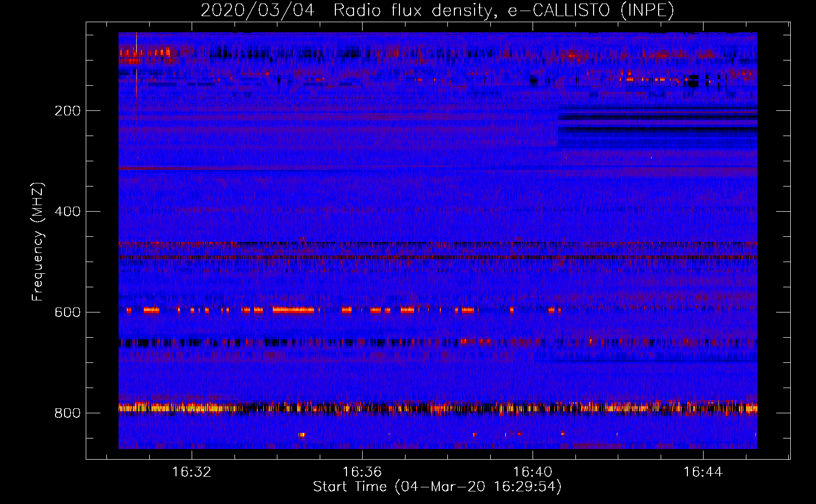Click the 400 frequency tick label
This screenshot has width=816, height=504.
pyautogui.click(x=68, y=212)
